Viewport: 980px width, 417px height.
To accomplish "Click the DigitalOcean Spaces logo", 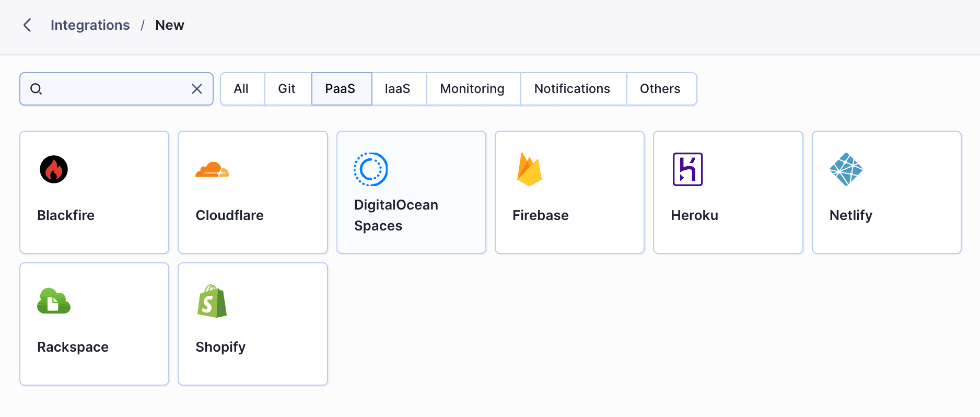I will point(371,169).
